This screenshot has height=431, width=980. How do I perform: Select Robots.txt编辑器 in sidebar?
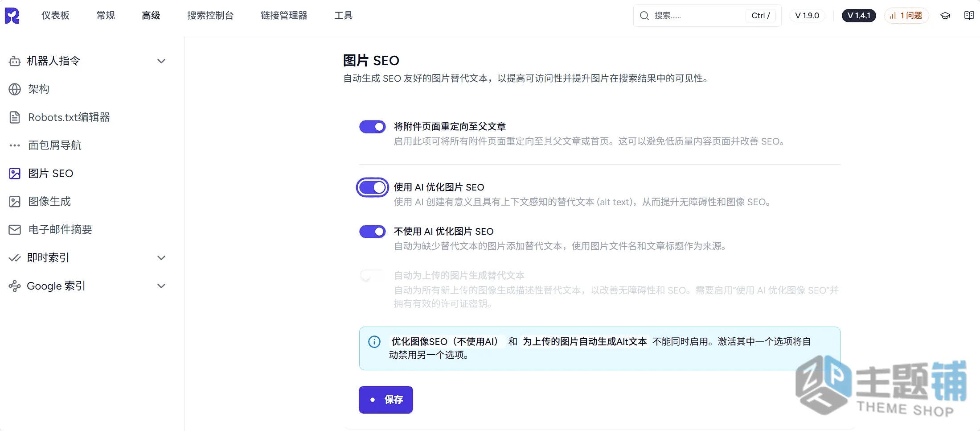[69, 117]
